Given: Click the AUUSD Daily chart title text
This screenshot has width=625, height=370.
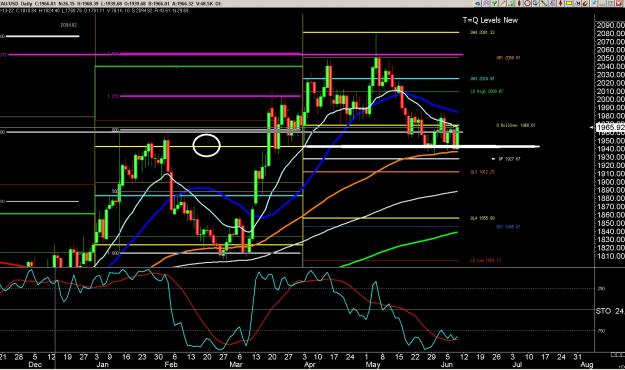Looking at the screenshot, I should (x=17, y=4).
